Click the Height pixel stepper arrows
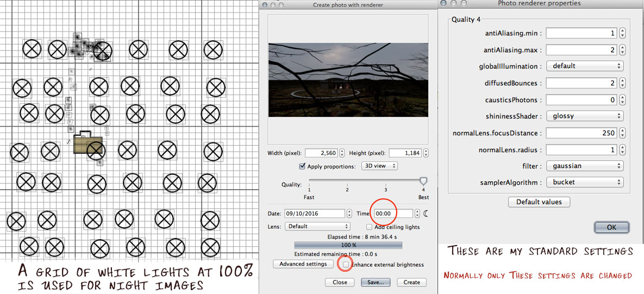 (426, 153)
